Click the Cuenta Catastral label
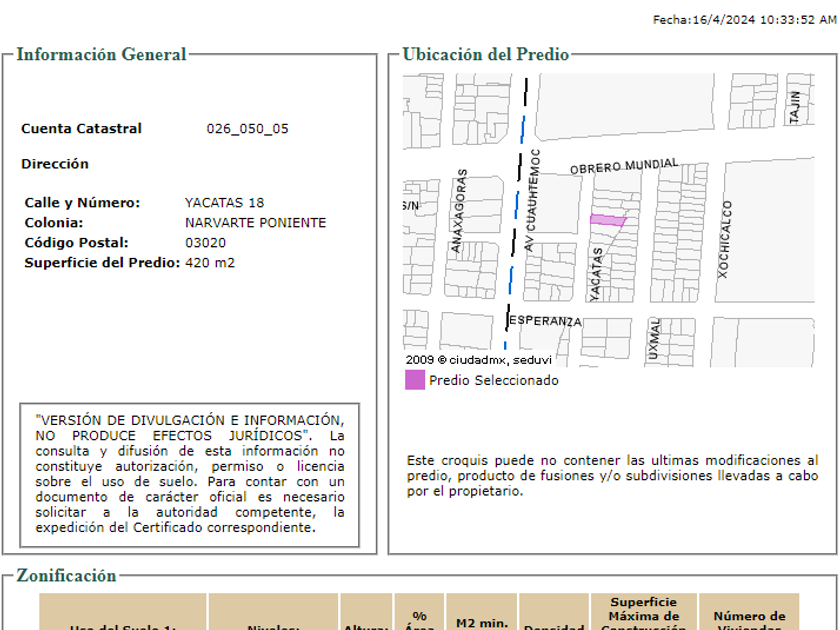Image resolution: width=840 pixels, height=630 pixels. [x=81, y=129]
